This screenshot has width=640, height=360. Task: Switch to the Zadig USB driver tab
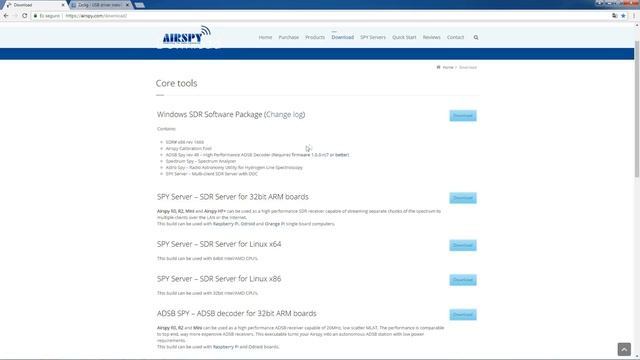click(x=100, y=5)
